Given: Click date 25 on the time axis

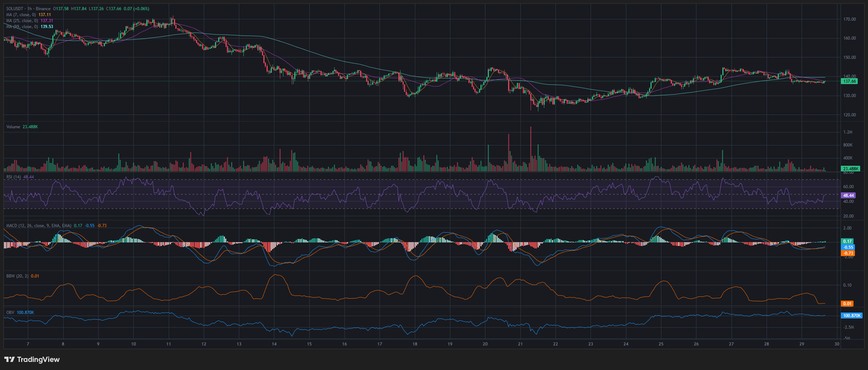Looking at the screenshot, I should [660, 344].
